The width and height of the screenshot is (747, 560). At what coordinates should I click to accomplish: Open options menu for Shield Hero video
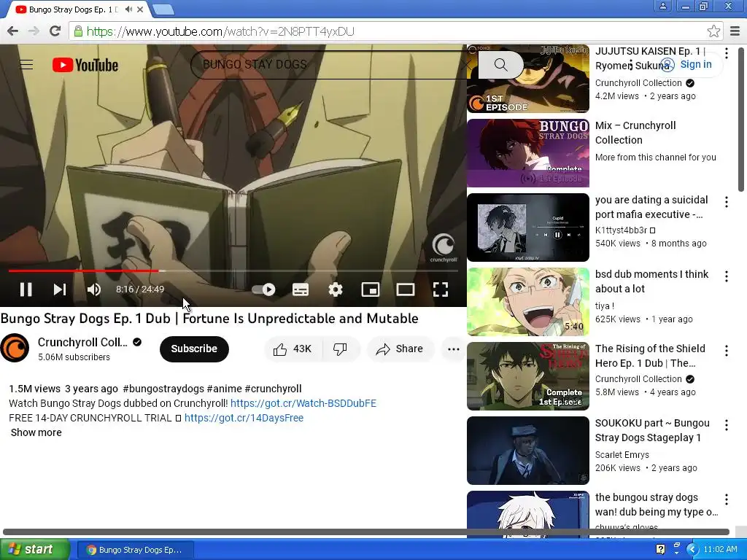pyautogui.click(x=726, y=351)
